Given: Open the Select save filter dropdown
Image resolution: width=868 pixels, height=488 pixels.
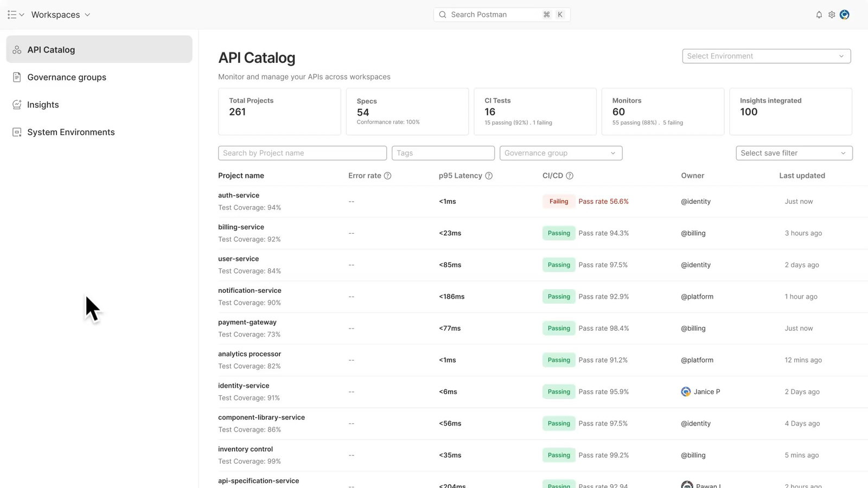Looking at the screenshot, I should (x=793, y=153).
